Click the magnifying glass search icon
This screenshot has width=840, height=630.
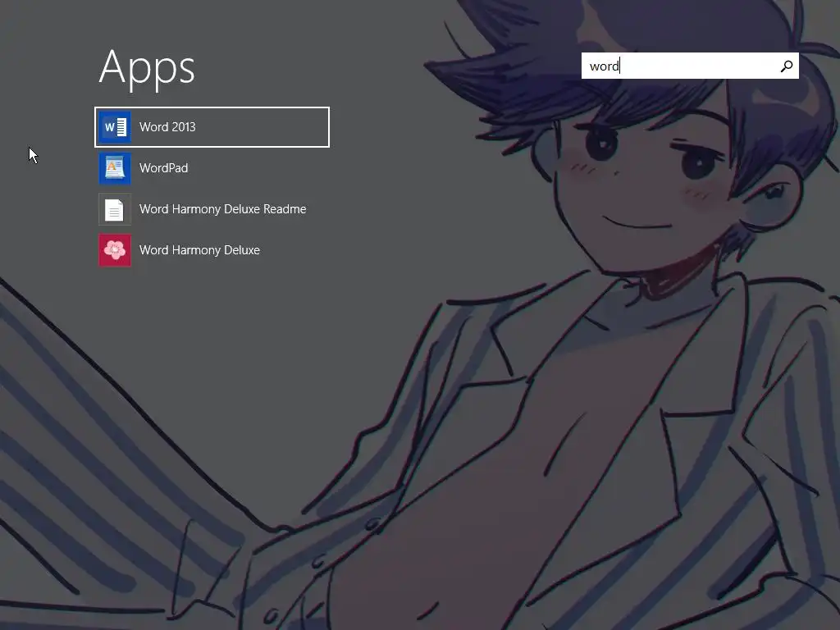pyautogui.click(x=787, y=66)
